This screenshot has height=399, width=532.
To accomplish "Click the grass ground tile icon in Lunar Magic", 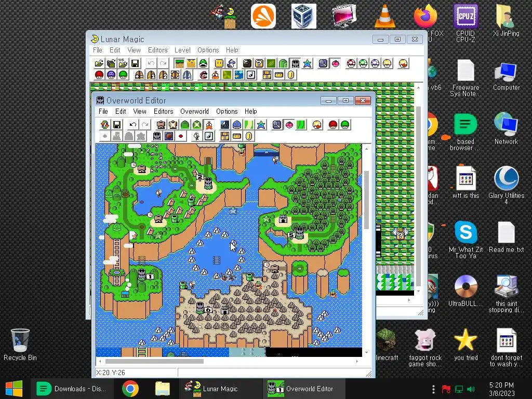I will tap(179, 63).
